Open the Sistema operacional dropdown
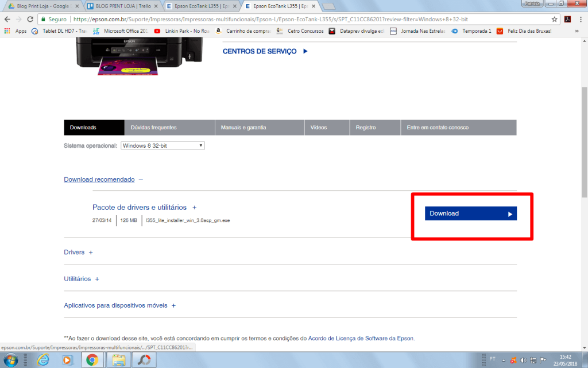Viewport: 588px width, 368px height. pos(163,146)
